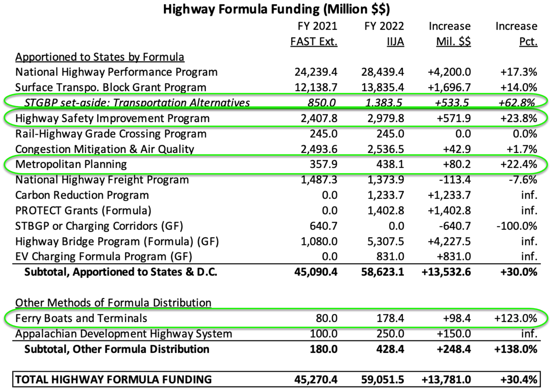This screenshot has width=556, height=392.
Task: Select the +80.2 increase value
Action: pos(456,164)
